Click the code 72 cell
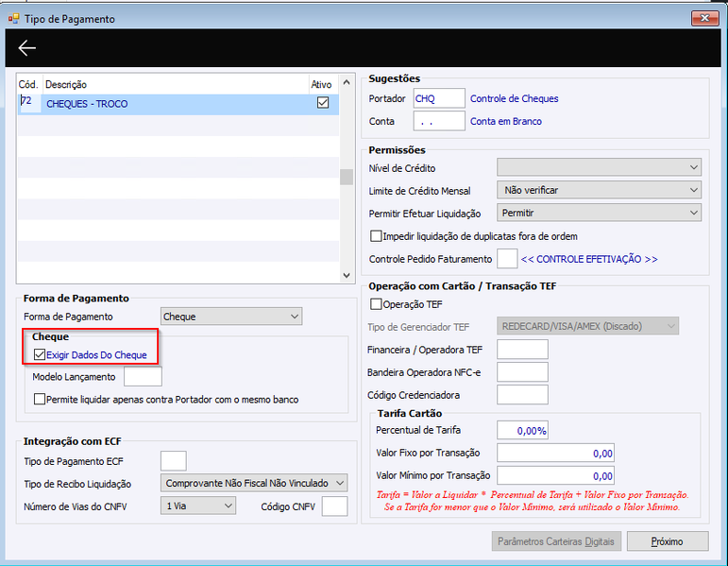 28,102
